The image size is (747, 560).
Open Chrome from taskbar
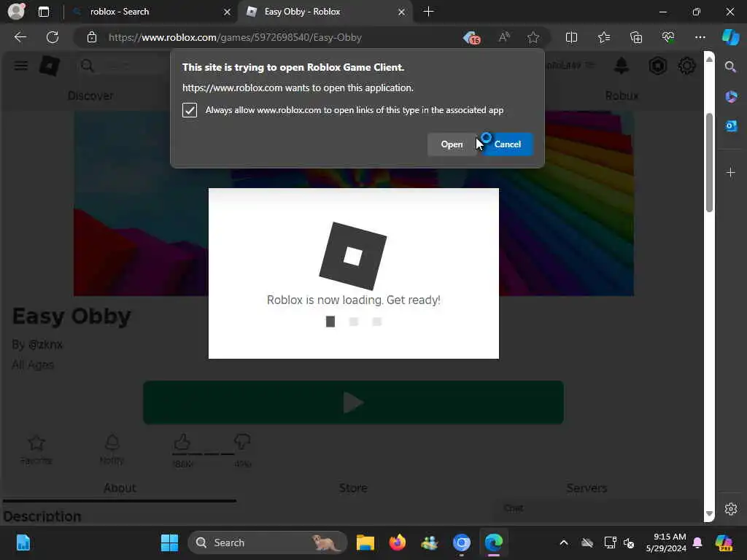point(461,542)
